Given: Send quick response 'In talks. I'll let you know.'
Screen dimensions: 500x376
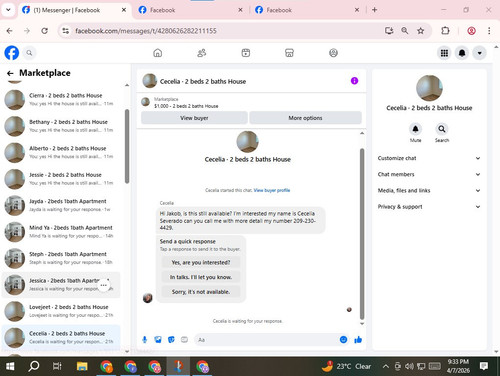Looking at the screenshot, I should click(x=201, y=277).
